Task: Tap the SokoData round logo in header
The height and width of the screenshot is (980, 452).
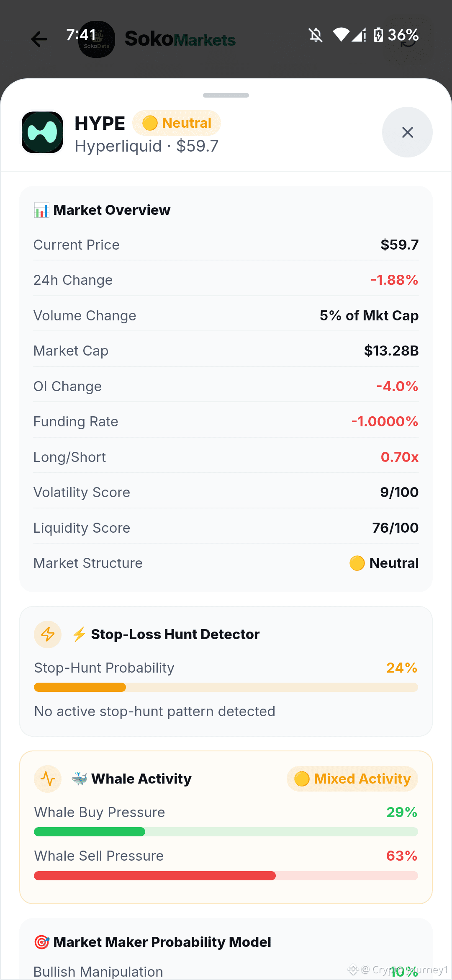Action: [97, 39]
